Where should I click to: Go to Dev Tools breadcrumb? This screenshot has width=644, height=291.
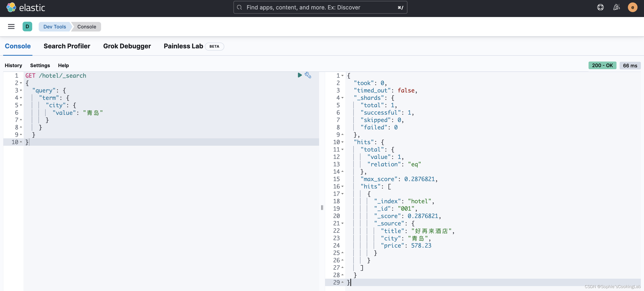pos(55,26)
